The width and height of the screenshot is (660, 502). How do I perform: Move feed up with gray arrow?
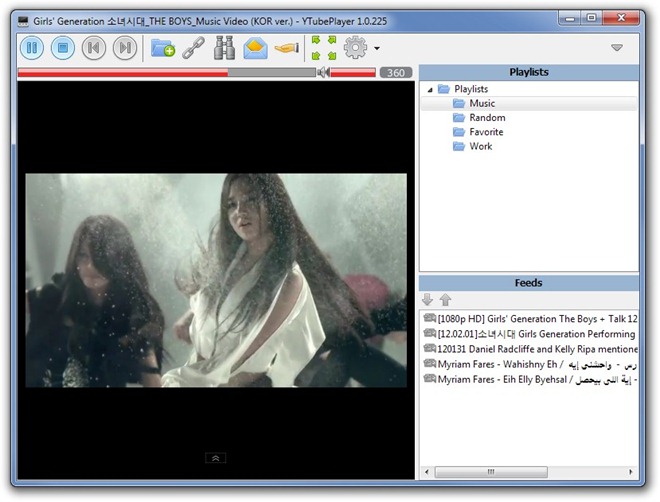tap(445, 300)
